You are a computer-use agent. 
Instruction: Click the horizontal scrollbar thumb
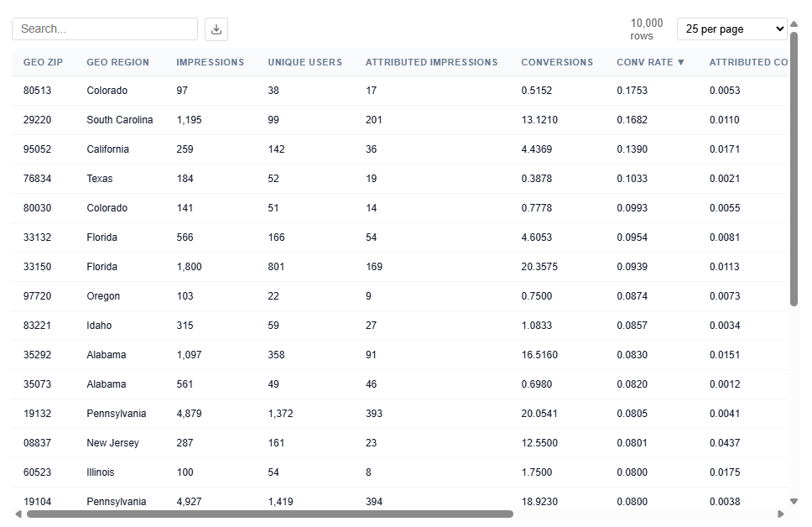pyautogui.click(x=268, y=514)
